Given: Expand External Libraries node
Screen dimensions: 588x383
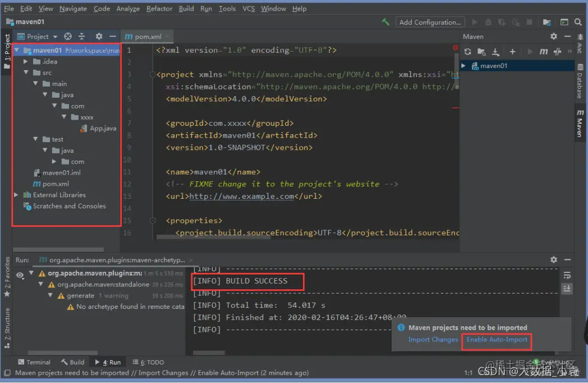Looking at the screenshot, I should 16,195.
